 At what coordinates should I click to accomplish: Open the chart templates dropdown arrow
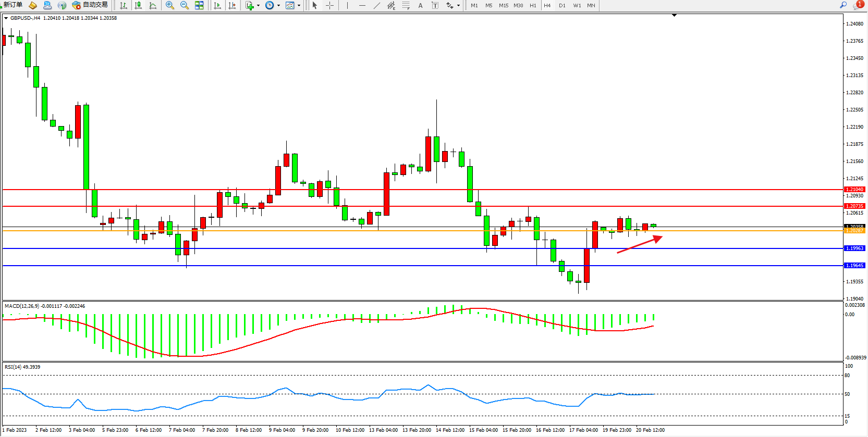[x=299, y=5]
